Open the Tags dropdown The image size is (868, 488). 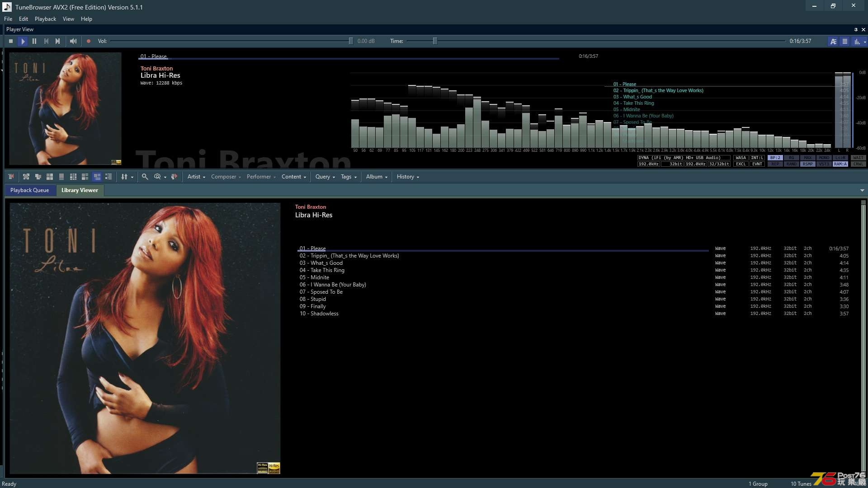[349, 177]
